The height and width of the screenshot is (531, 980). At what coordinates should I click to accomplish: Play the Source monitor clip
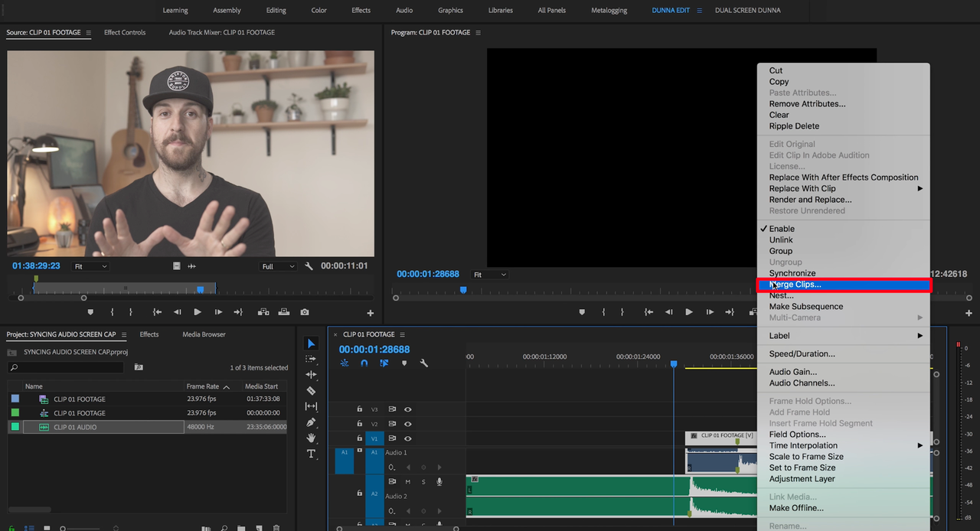pyautogui.click(x=198, y=312)
